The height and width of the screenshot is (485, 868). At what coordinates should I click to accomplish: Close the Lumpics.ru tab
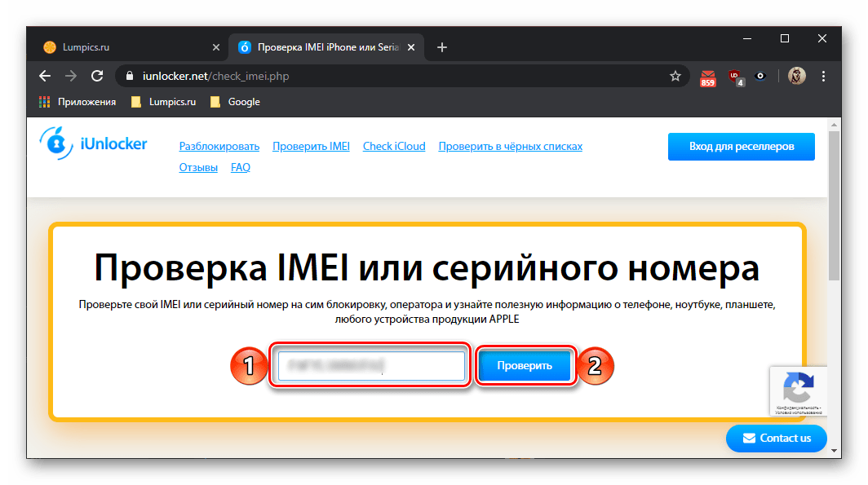pyautogui.click(x=216, y=47)
